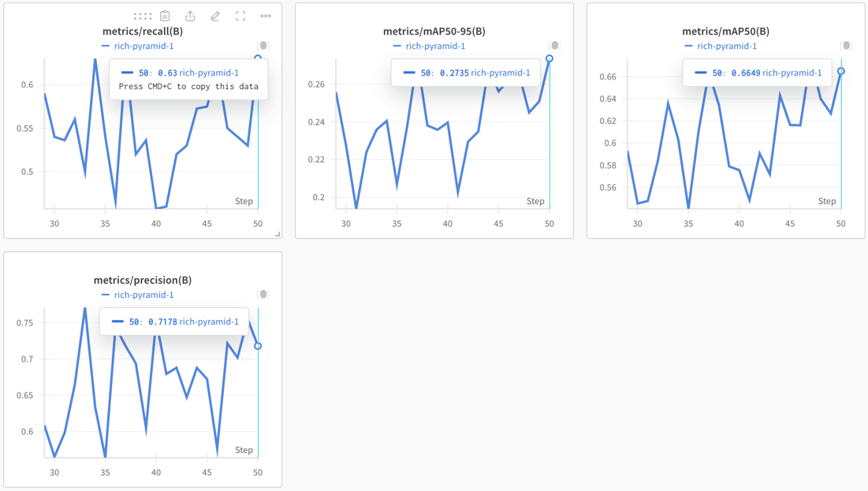This screenshot has width=868, height=491.
Task: Click the step 50 data point on the precision chart
Action: coord(258,346)
